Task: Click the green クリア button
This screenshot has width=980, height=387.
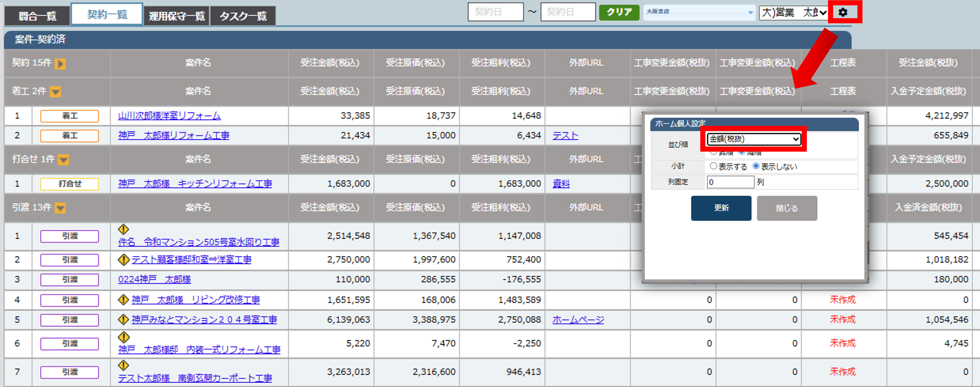Action: tap(619, 12)
